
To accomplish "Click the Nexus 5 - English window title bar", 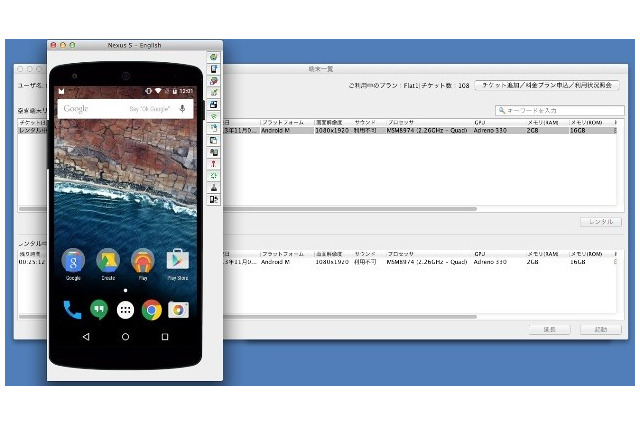I will click(x=135, y=45).
